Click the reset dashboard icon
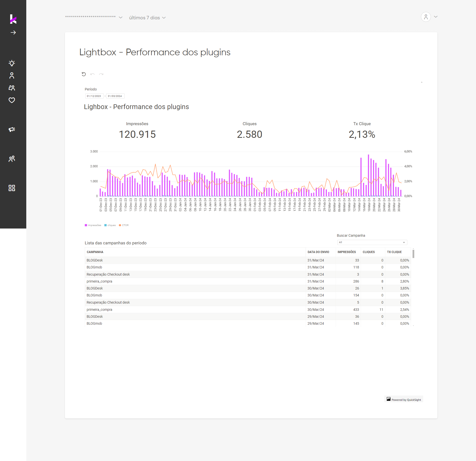The height and width of the screenshot is (461, 476). pos(84,74)
